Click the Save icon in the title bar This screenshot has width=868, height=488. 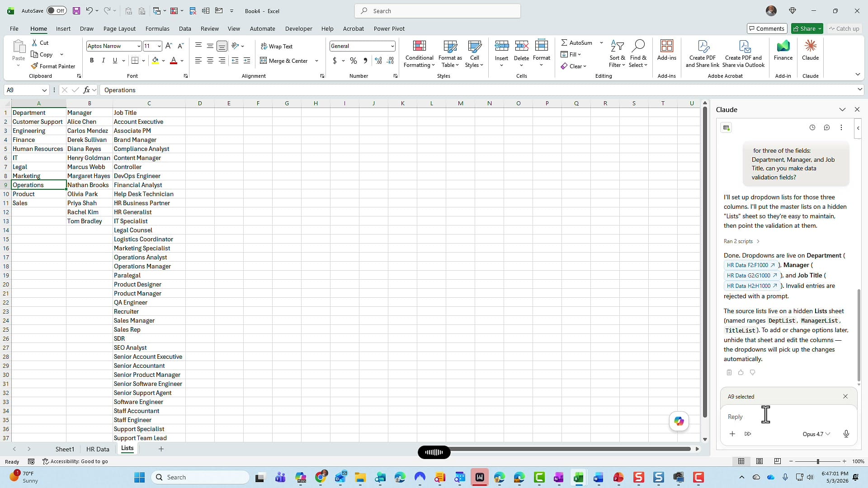[76, 11]
